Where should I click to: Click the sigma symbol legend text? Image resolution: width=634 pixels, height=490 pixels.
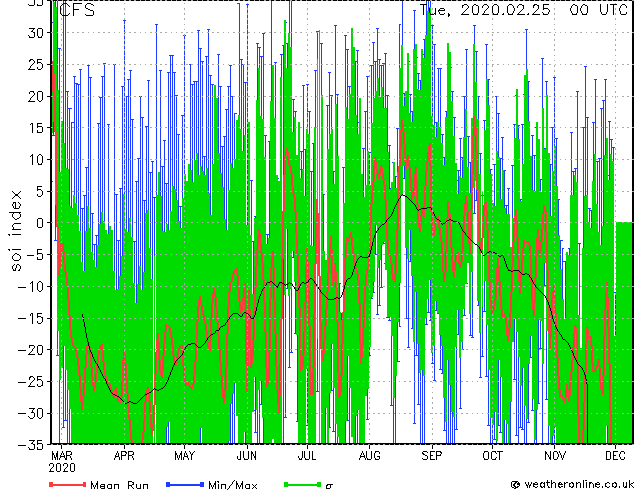point(329,486)
